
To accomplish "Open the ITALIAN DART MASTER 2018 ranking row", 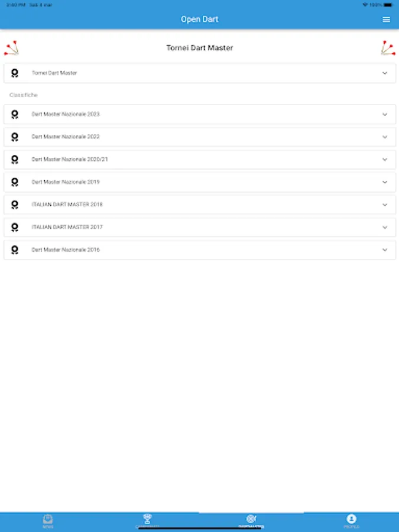I will click(177, 205).
